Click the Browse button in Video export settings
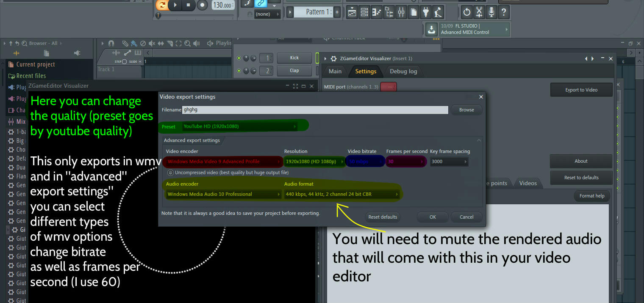This screenshot has width=644, height=303. tap(466, 110)
